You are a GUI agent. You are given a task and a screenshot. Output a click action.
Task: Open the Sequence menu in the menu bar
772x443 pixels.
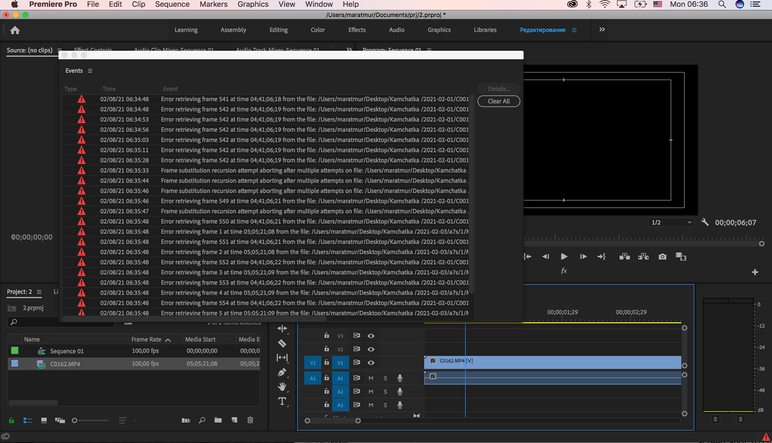(x=170, y=5)
